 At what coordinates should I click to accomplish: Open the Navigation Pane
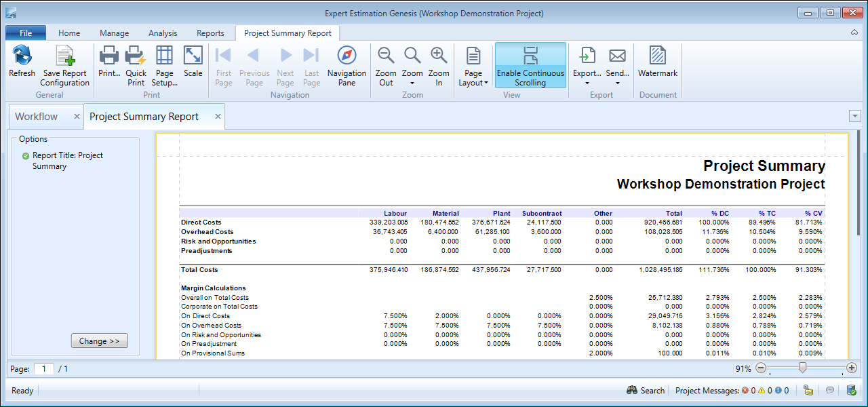[347, 56]
